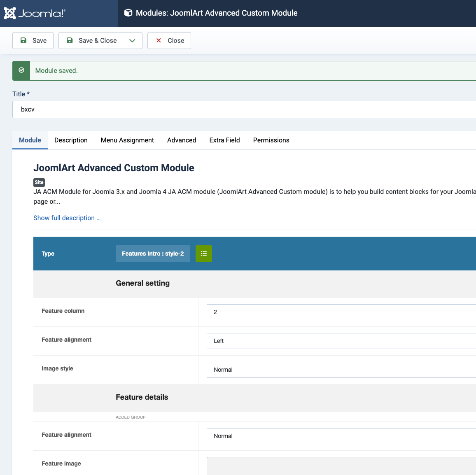Click the Save button
The height and width of the screenshot is (475, 476).
coord(33,40)
